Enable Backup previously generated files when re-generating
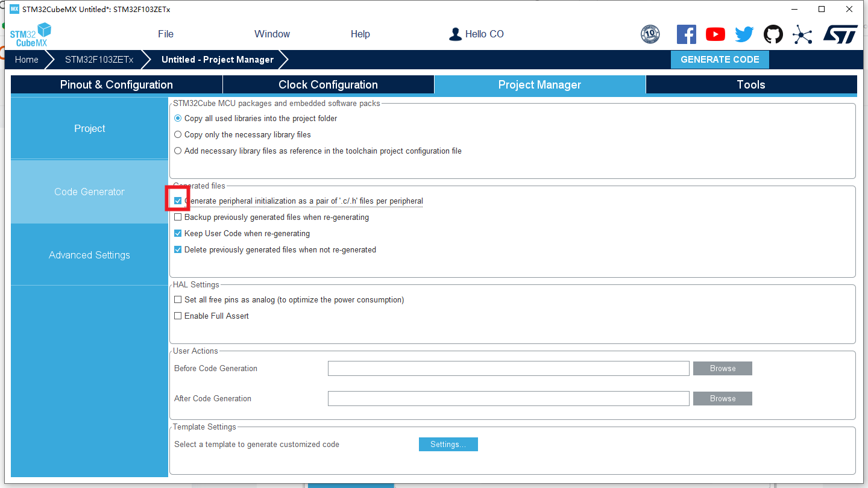This screenshot has height=488, width=868. tap(178, 217)
